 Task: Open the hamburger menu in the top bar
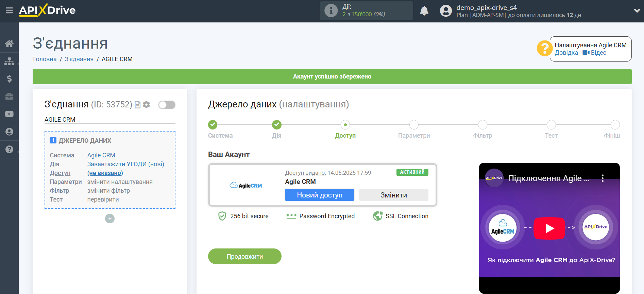[x=9, y=11]
